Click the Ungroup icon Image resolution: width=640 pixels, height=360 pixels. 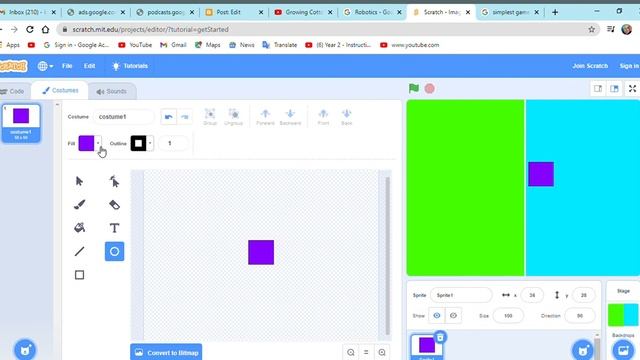point(233,117)
